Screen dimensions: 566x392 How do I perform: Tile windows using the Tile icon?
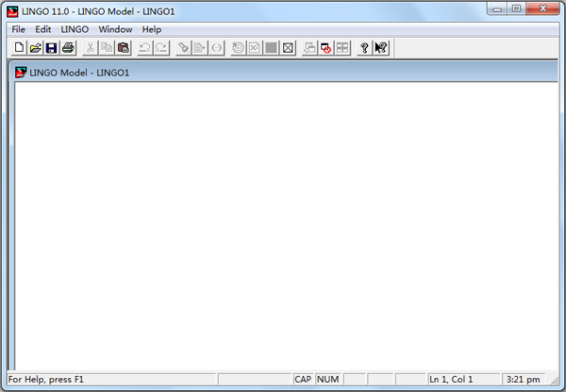(x=342, y=48)
